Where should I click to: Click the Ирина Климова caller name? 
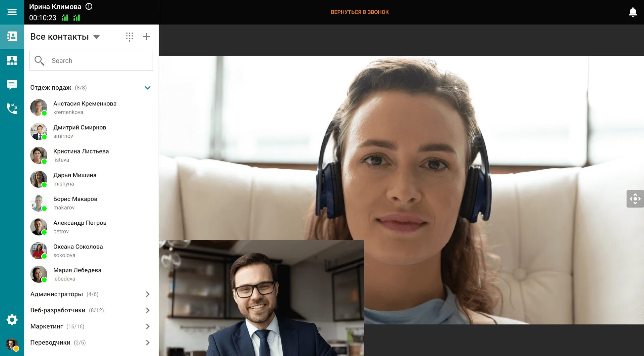pos(55,7)
